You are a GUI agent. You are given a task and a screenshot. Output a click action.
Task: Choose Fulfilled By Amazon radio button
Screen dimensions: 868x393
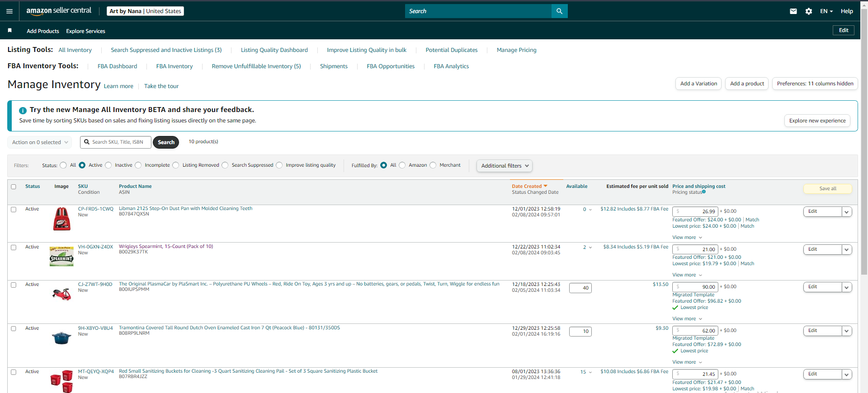click(x=402, y=165)
